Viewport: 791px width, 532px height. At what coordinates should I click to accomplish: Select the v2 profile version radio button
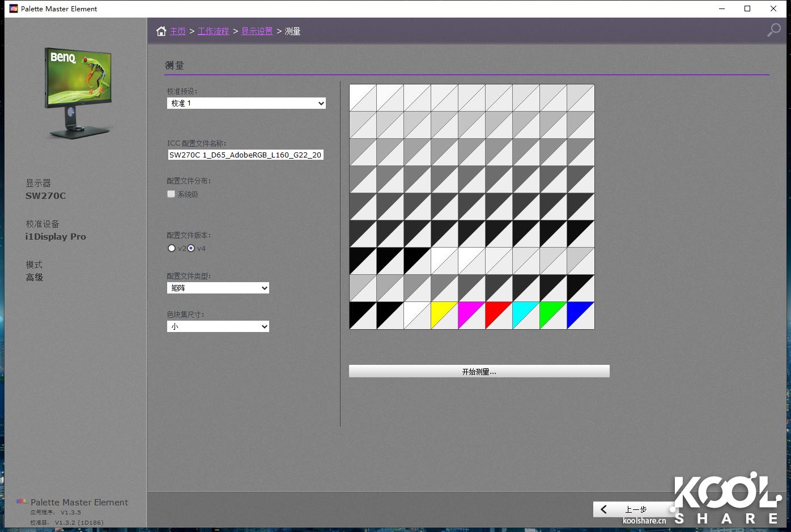pos(172,248)
